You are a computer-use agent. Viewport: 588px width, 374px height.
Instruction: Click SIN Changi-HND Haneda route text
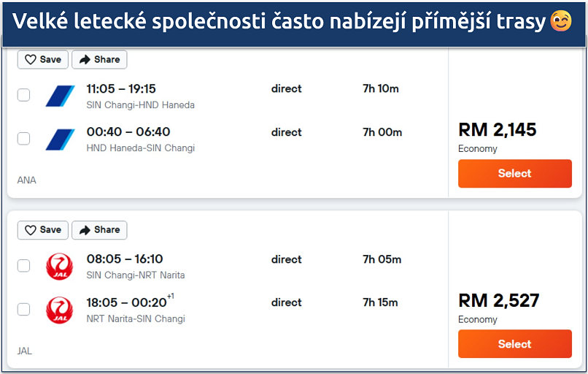click(x=140, y=105)
